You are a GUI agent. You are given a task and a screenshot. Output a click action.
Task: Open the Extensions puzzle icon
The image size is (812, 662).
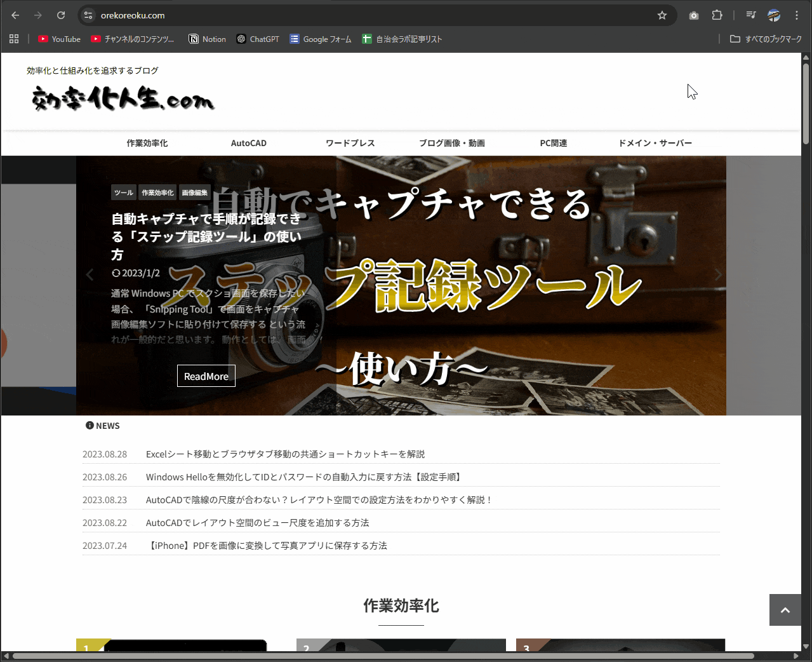717,15
